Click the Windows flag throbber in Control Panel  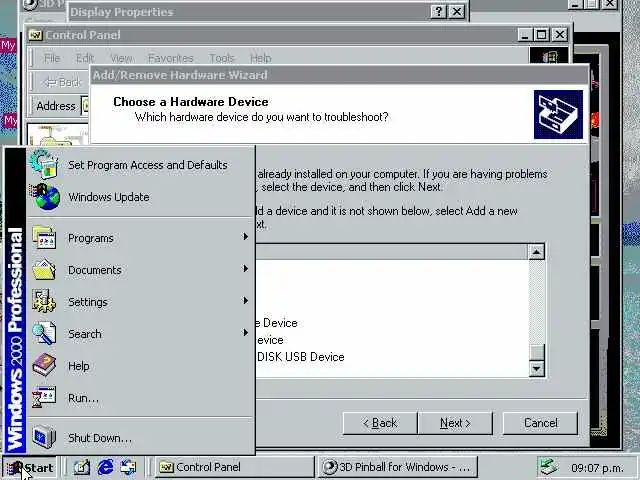[x=549, y=56]
